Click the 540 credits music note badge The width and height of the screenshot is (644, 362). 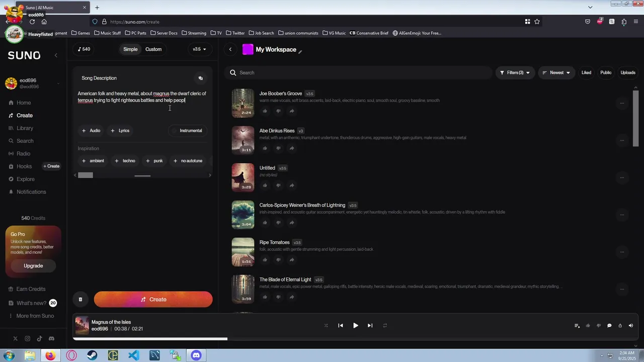pos(84,49)
